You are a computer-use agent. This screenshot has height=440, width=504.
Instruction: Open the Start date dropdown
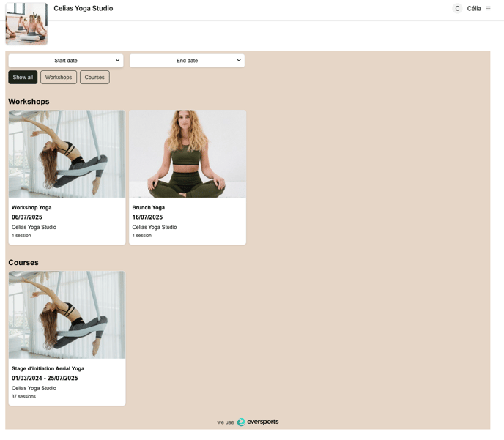tap(66, 60)
